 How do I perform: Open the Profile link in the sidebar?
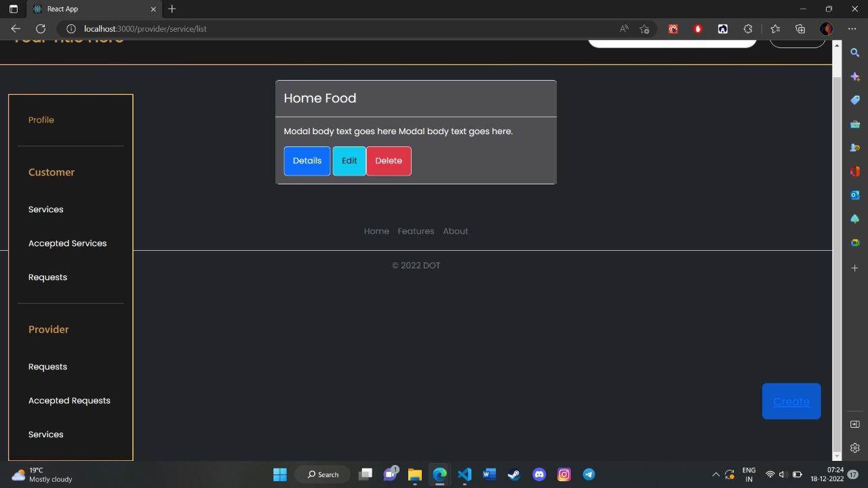[x=41, y=120]
